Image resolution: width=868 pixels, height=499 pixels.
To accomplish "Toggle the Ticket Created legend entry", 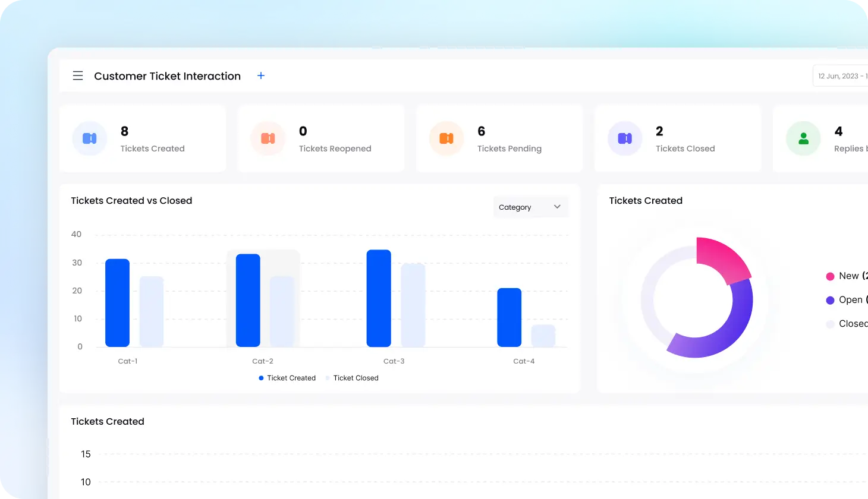I will coord(287,378).
